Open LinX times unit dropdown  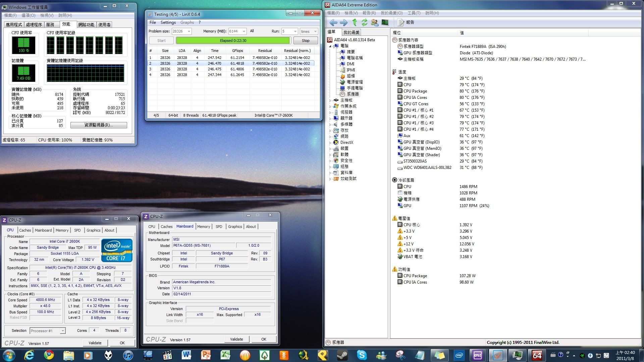point(315,31)
